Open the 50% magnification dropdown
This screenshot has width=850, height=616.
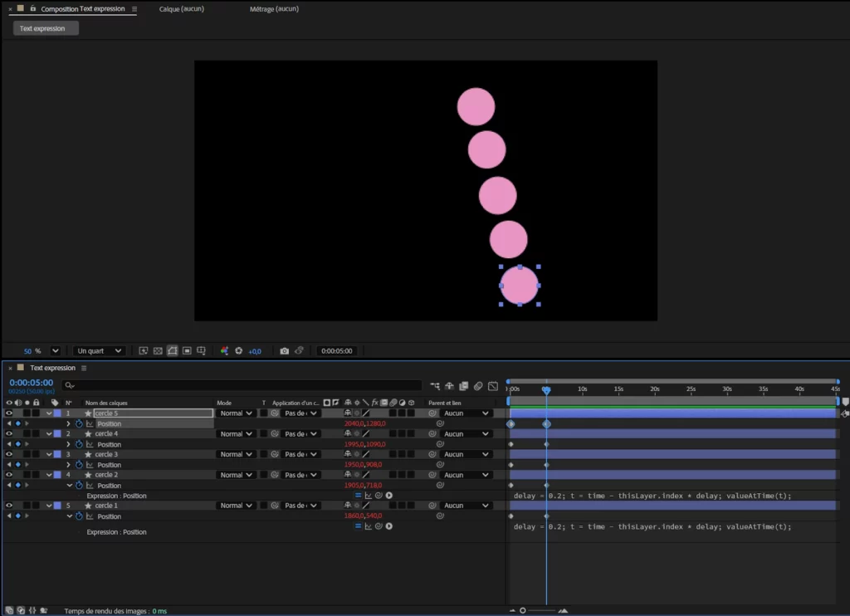[x=55, y=351]
